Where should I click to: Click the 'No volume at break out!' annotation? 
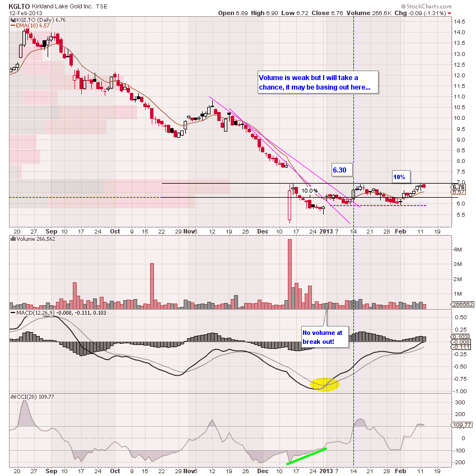[325, 337]
